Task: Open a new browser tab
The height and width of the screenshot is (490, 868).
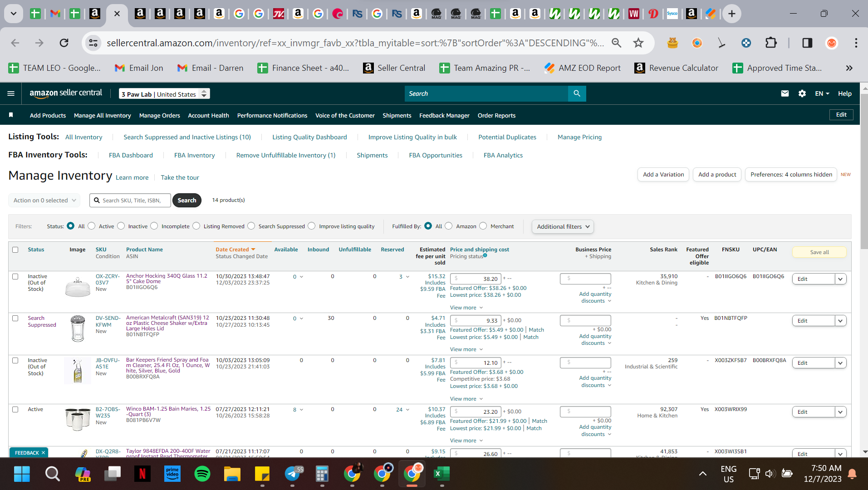Action: (731, 14)
